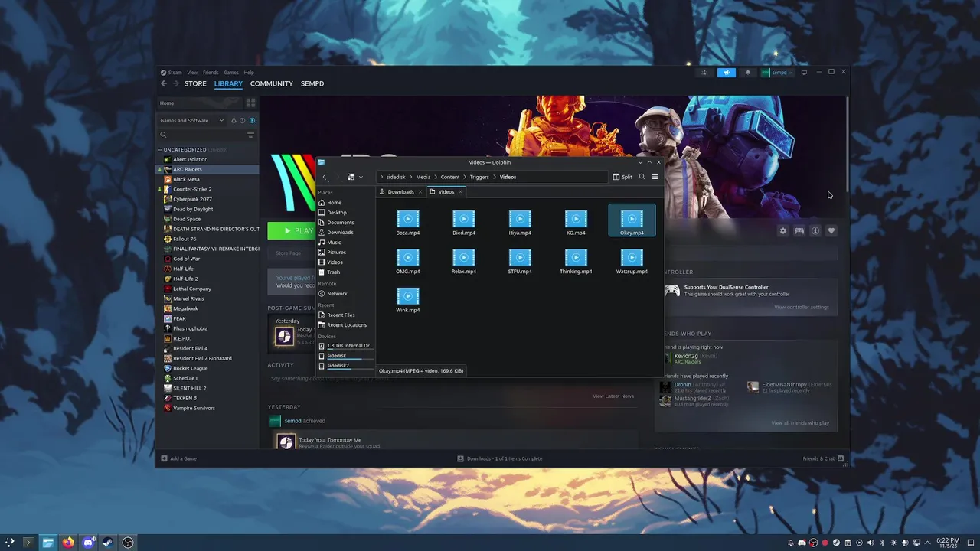This screenshot has width=980, height=551.
Task: Click View Latest News link
Action: [x=613, y=396]
